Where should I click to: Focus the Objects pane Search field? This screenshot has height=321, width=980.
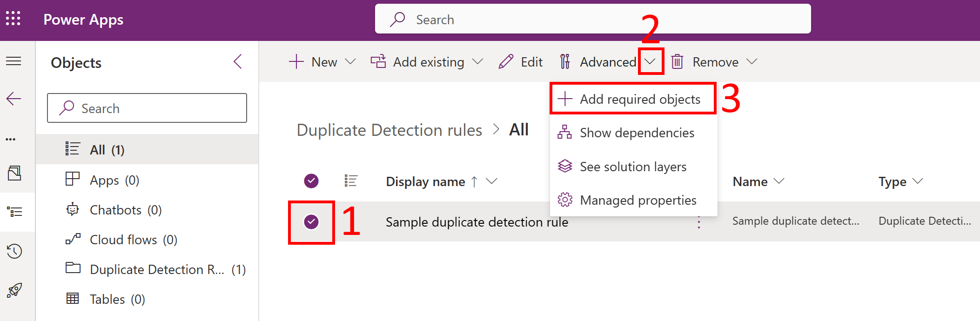[x=147, y=108]
